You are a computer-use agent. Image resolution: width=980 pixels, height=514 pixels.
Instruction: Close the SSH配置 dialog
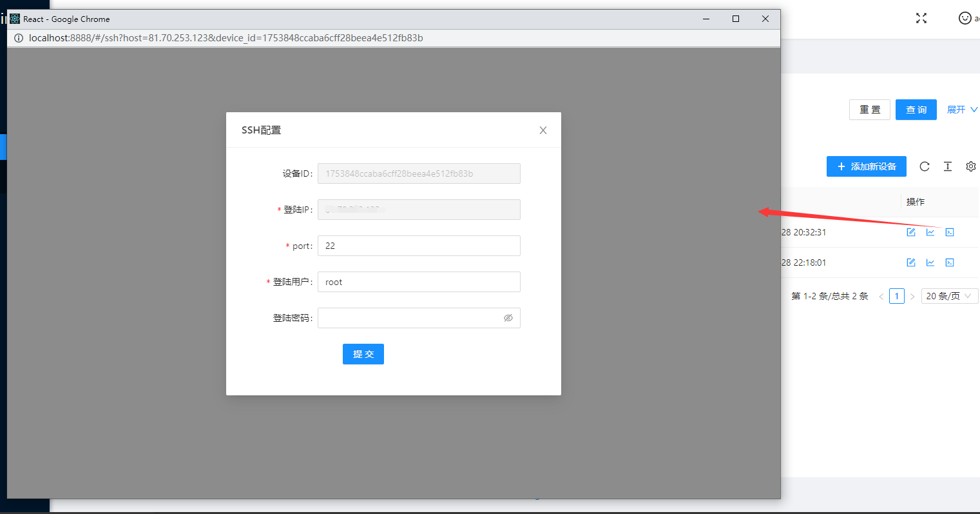click(543, 130)
